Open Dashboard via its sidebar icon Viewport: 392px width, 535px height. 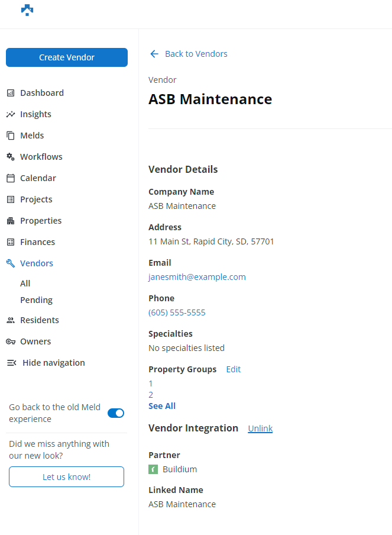pyautogui.click(x=10, y=93)
